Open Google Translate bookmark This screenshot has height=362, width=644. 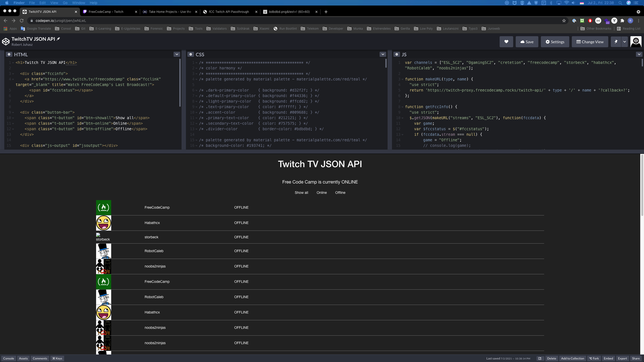[36, 29]
